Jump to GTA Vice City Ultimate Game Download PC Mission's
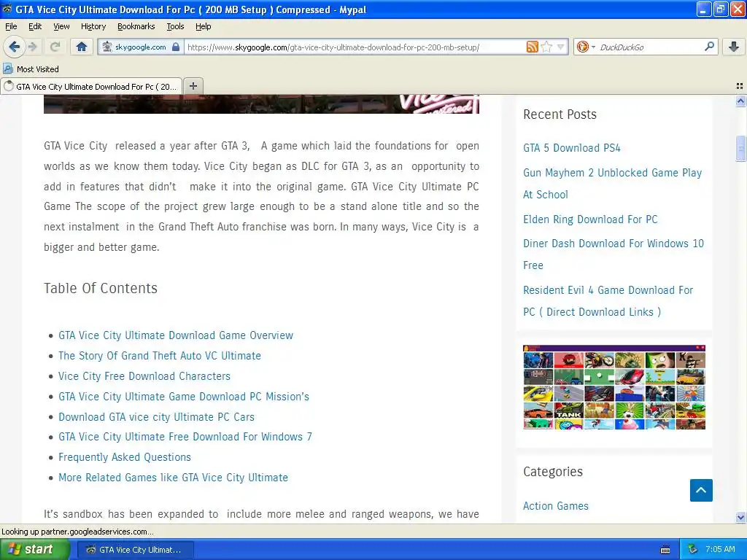Image resolution: width=747 pixels, height=560 pixels. (x=184, y=396)
